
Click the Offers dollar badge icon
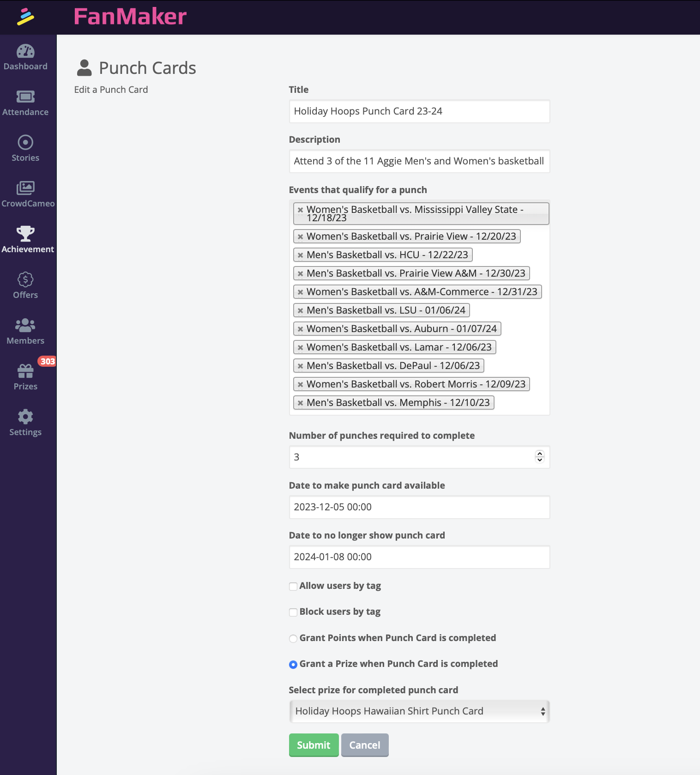pyautogui.click(x=25, y=279)
